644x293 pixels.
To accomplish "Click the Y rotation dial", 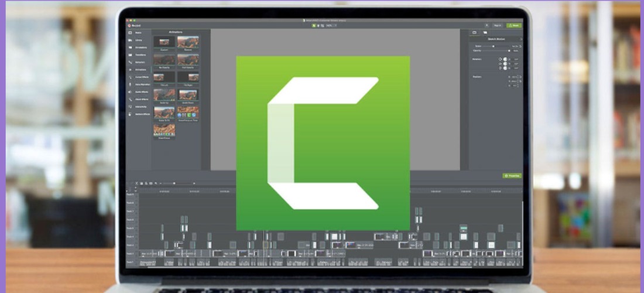I will coord(505,64).
